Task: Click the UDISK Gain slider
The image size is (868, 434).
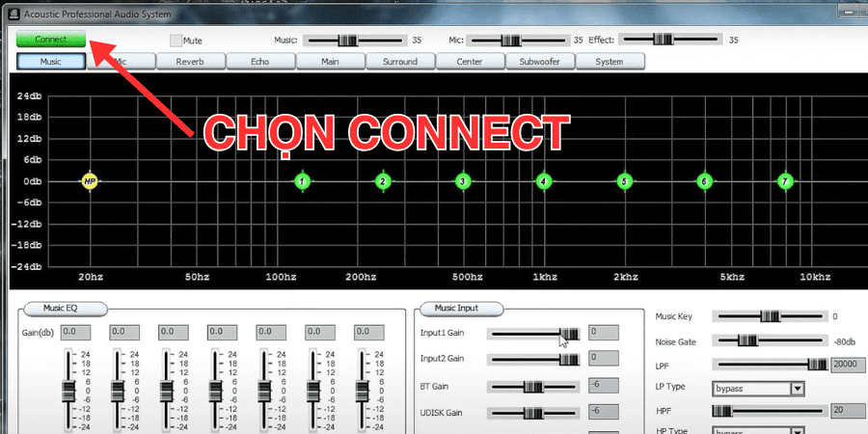Action: pos(534,413)
